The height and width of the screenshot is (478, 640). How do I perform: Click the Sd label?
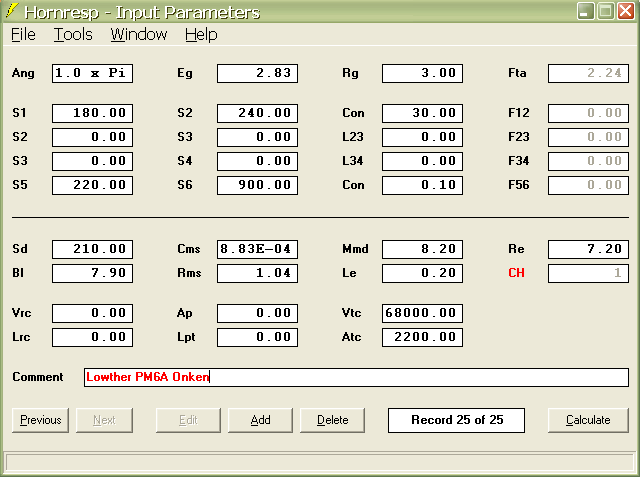(20, 249)
